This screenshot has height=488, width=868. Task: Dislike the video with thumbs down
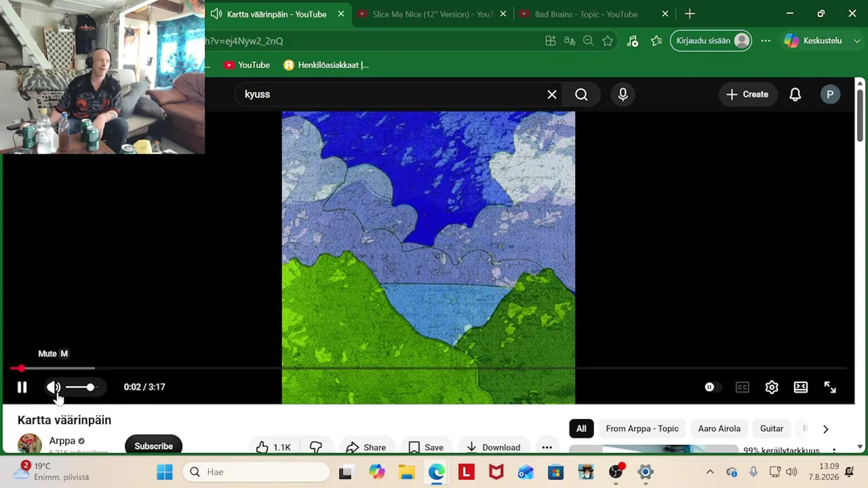(316, 447)
